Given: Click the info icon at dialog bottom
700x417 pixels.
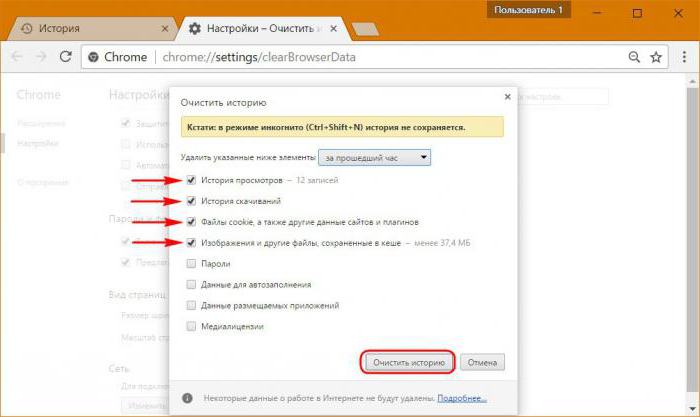Looking at the screenshot, I should (x=188, y=398).
